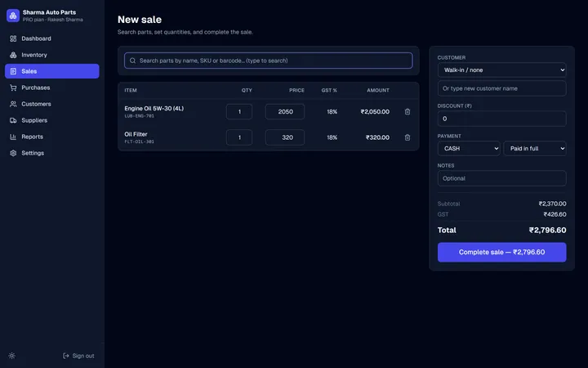588x368 pixels.
Task: Delete the Engine Oil 5W-30 row
Action: click(408, 111)
